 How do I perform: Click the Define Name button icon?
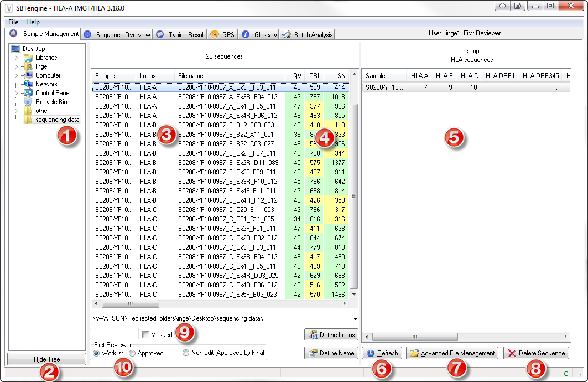click(313, 353)
